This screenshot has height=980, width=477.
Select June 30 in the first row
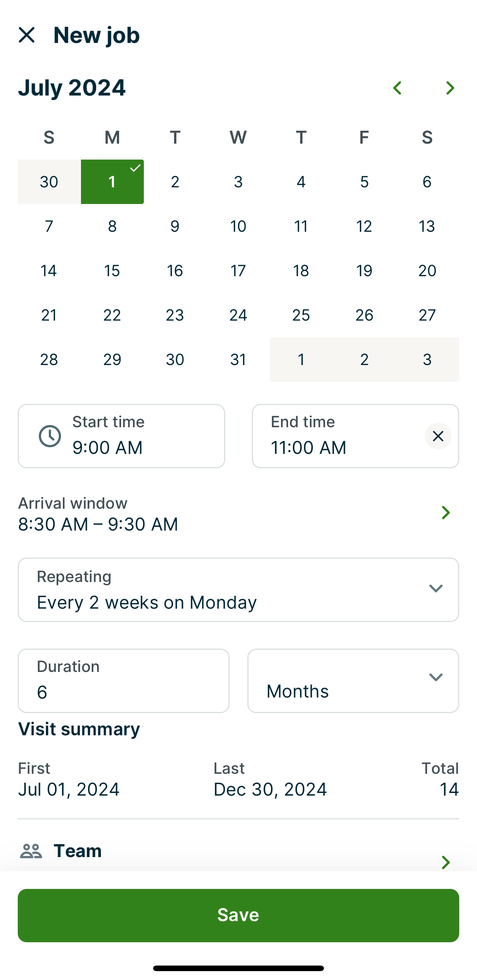click(49, 181)
